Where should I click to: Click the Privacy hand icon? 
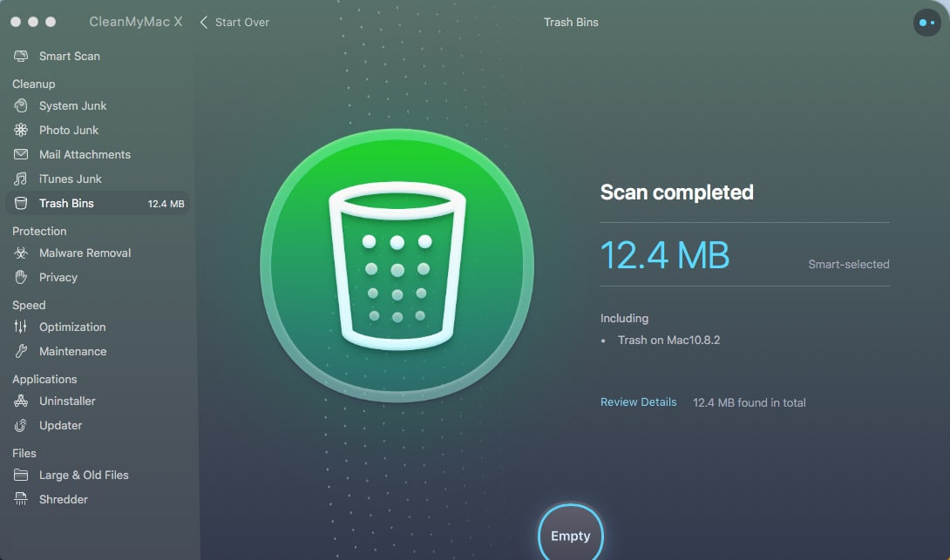coord(21,277)
